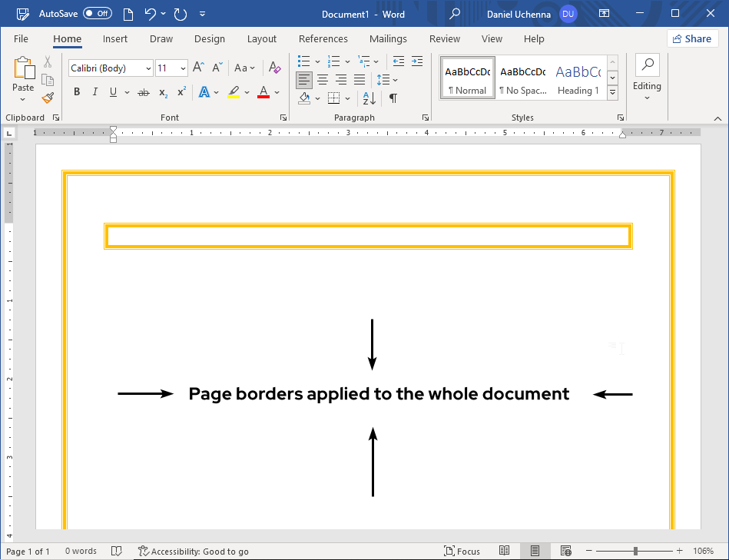Select the Center alignment icon
This screenshot has height=560, width=729.
[x=323, y=79]
